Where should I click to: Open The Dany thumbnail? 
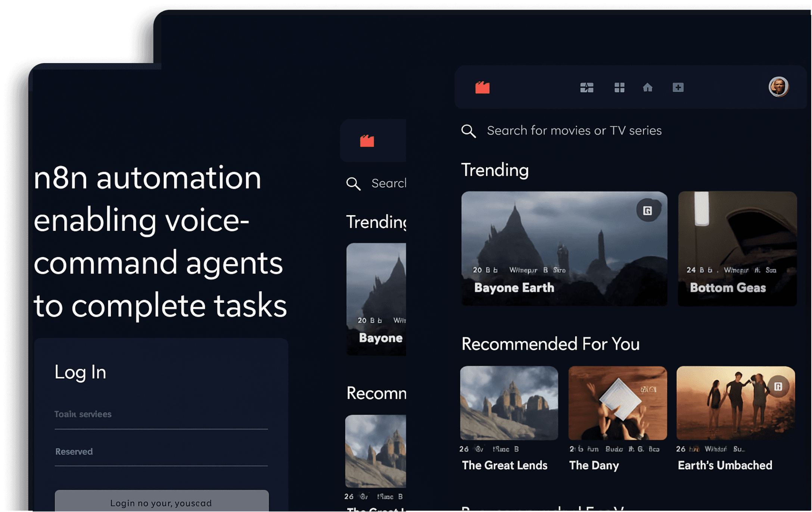coord(618,403)
